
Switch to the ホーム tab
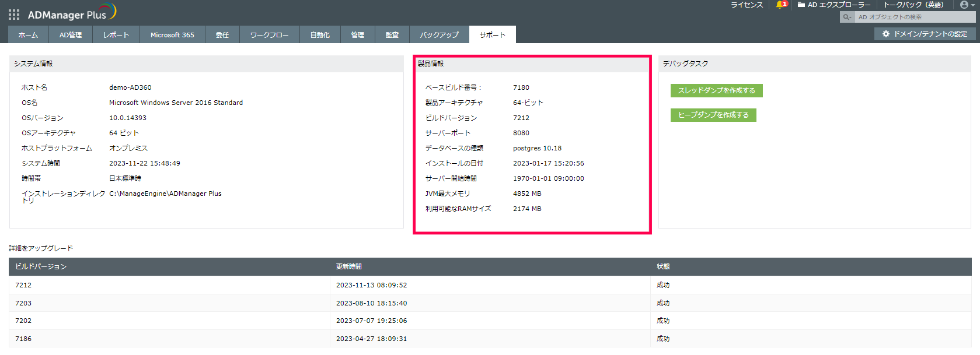pyautogui.click(x=28, y=35)
